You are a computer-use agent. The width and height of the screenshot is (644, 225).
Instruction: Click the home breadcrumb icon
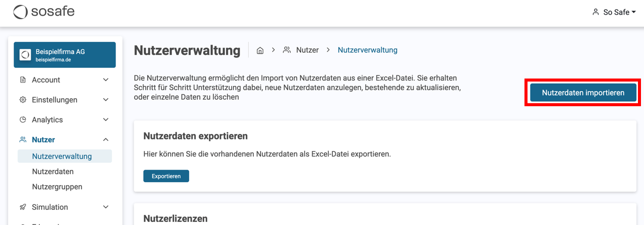click(260, 50)
